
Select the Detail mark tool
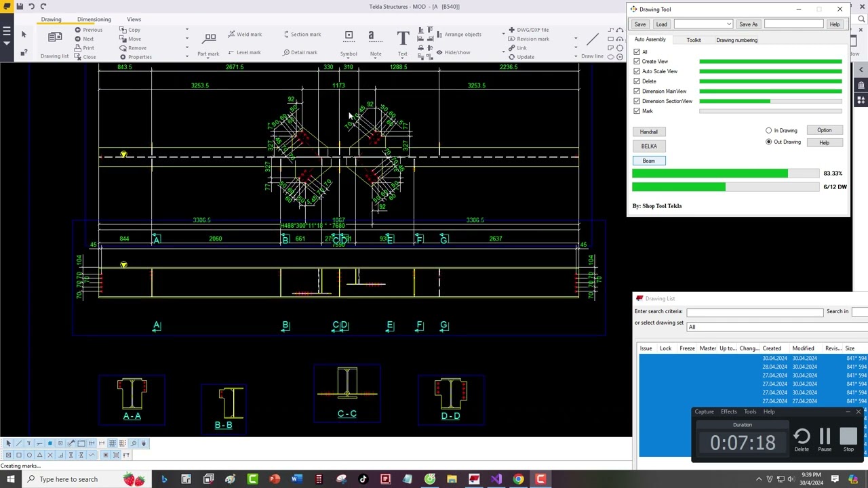tap(300, 52)
